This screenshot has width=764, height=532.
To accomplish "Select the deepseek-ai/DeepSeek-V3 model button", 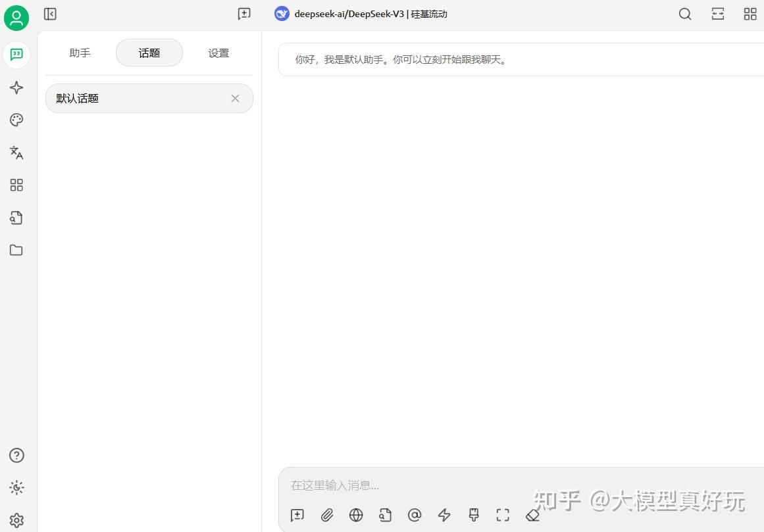I will point(361,14).
